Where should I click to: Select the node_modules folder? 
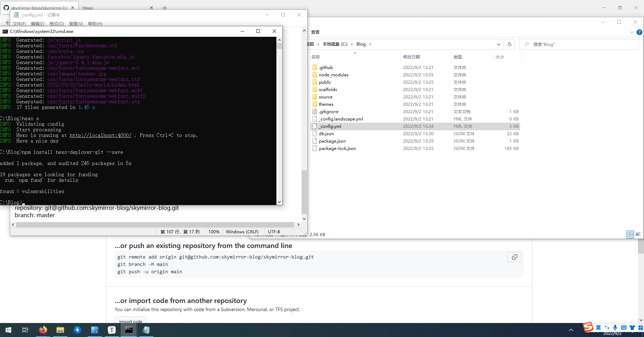[415, 75]
